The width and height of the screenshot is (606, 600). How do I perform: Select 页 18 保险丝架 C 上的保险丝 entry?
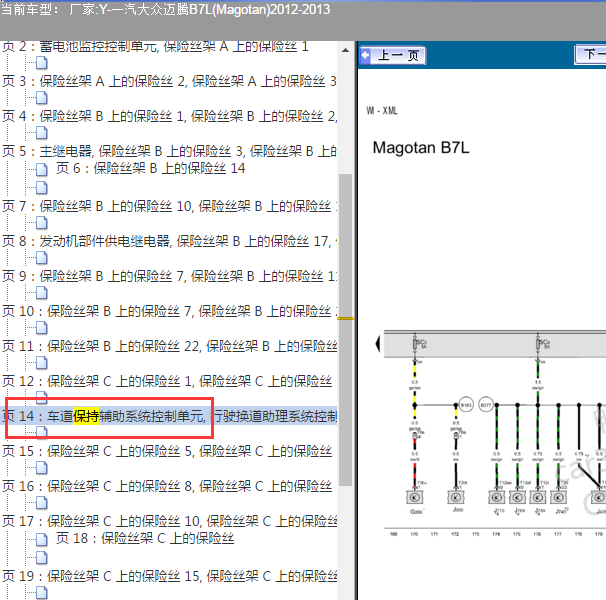pos(145,538)
